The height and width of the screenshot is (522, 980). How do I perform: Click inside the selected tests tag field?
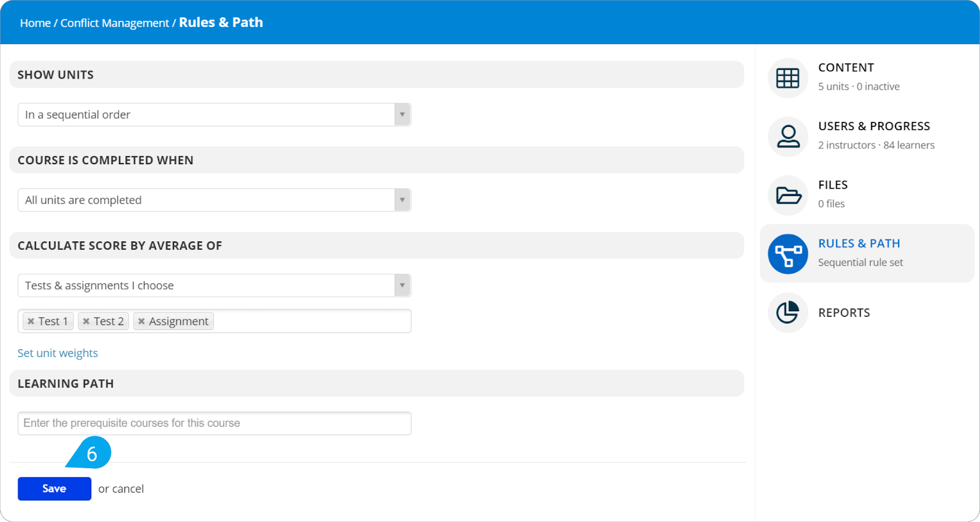(x=312, y=321)
